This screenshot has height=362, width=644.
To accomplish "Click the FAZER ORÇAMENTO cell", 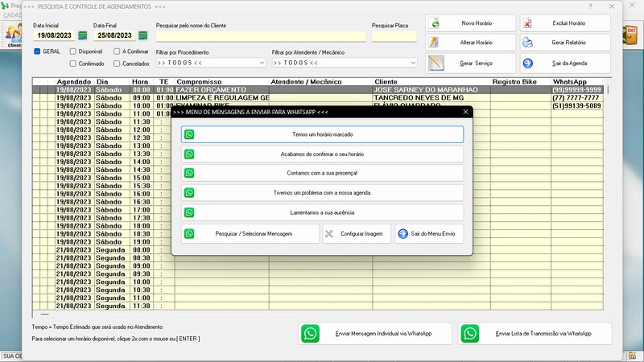I will pyautogui.click(x=222, y=89).
